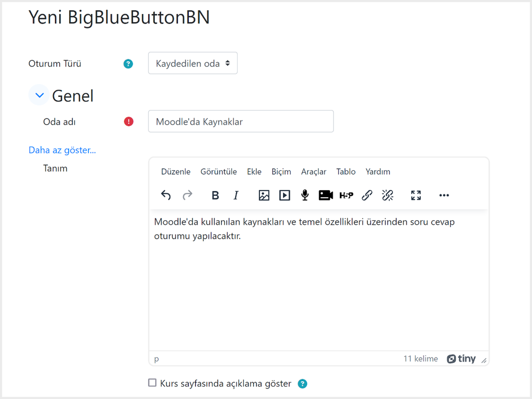Toggle italic formatting
This screenshot has width=532, height=399.
[236, 195]
